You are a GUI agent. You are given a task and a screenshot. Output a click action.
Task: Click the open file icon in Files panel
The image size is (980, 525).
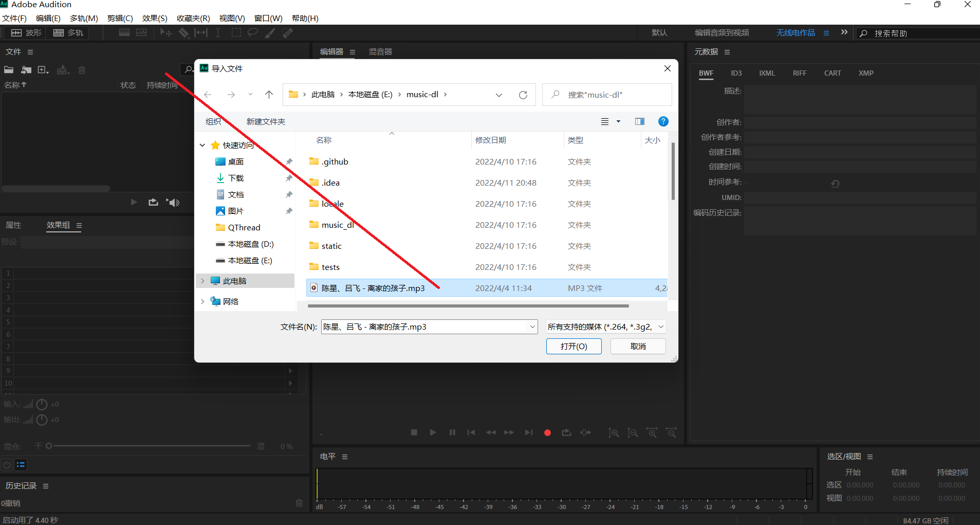pyautogui.click(x=9, y=70)
